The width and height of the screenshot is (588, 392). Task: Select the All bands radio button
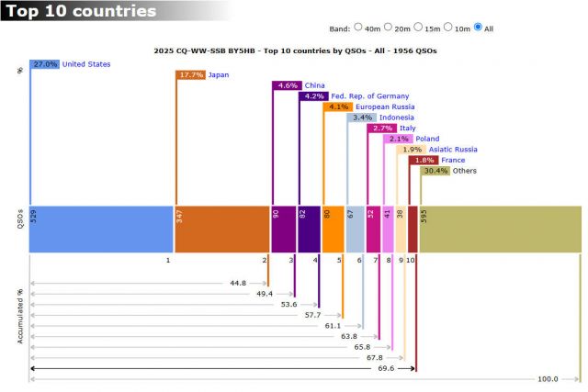point(478,28)
